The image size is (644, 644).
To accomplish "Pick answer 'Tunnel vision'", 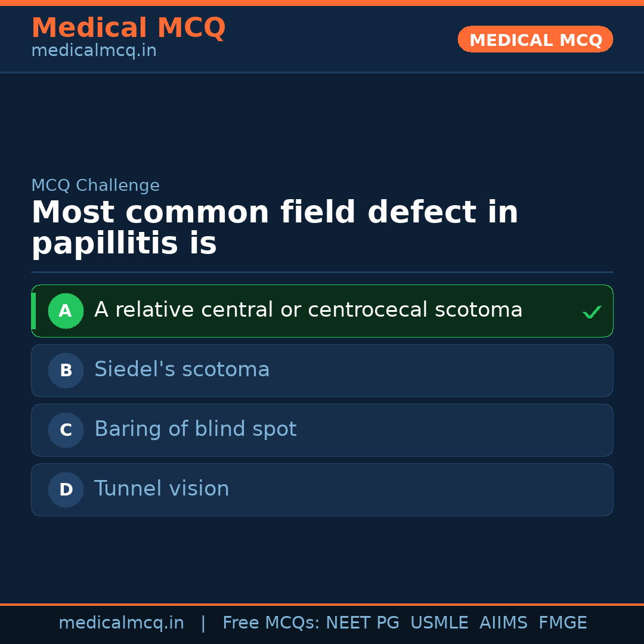I will coord(162,489).
